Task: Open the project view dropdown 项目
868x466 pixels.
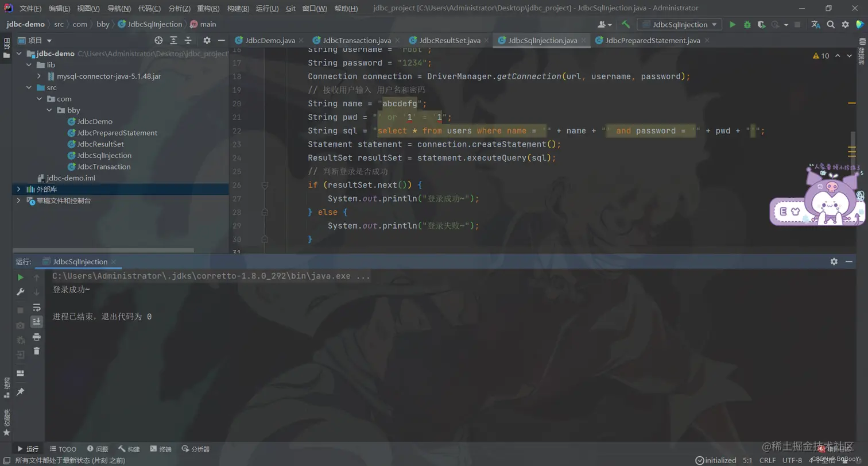Action: tap(35, 40)
